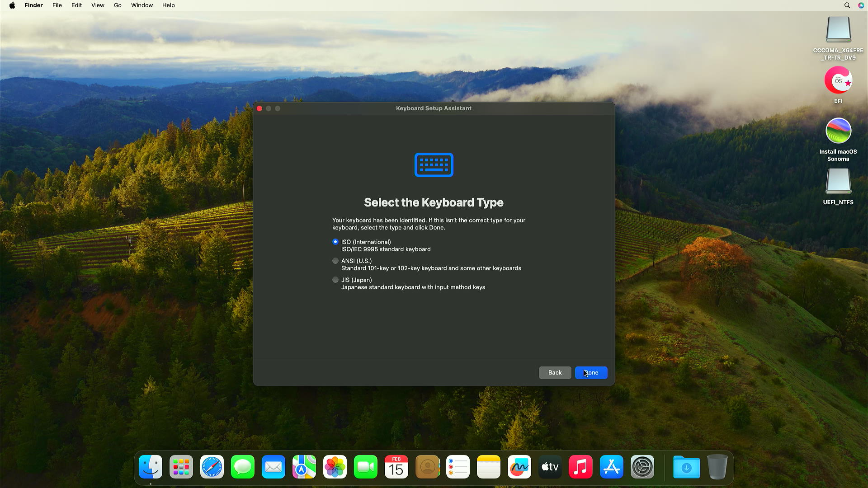Viewport: 868px width, 488px height.
Task: Open the Window menu
Action: [x=142, y=5]
